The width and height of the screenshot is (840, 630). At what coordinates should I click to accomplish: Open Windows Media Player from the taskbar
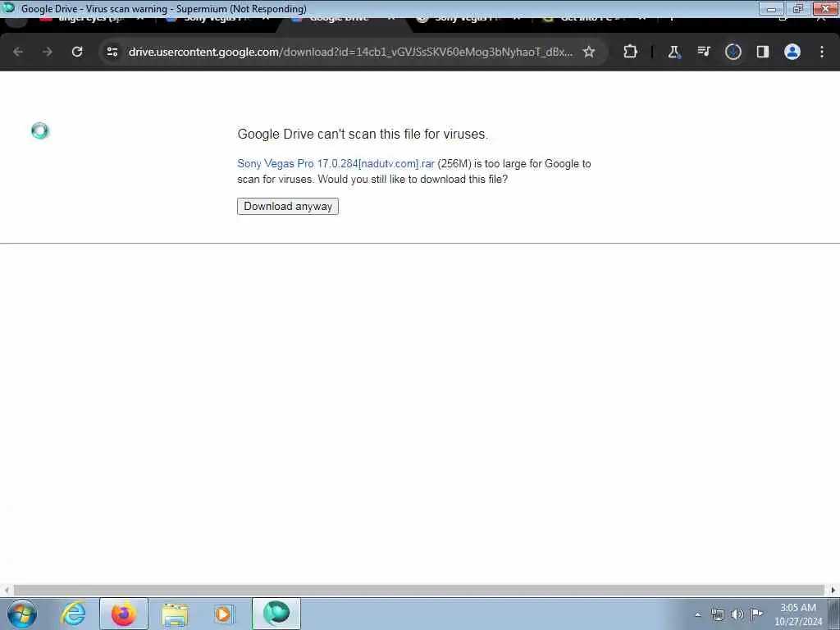pos(223,614)
